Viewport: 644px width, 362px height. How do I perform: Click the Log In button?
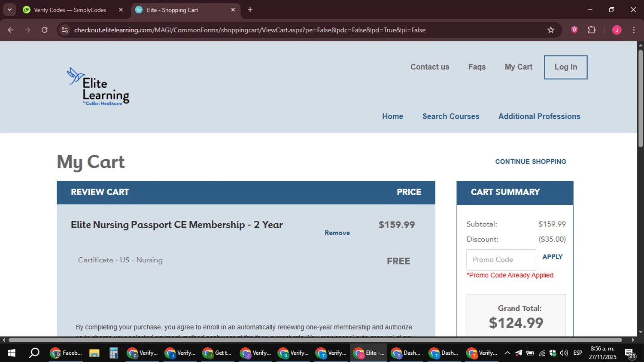(x=566, y=67)
